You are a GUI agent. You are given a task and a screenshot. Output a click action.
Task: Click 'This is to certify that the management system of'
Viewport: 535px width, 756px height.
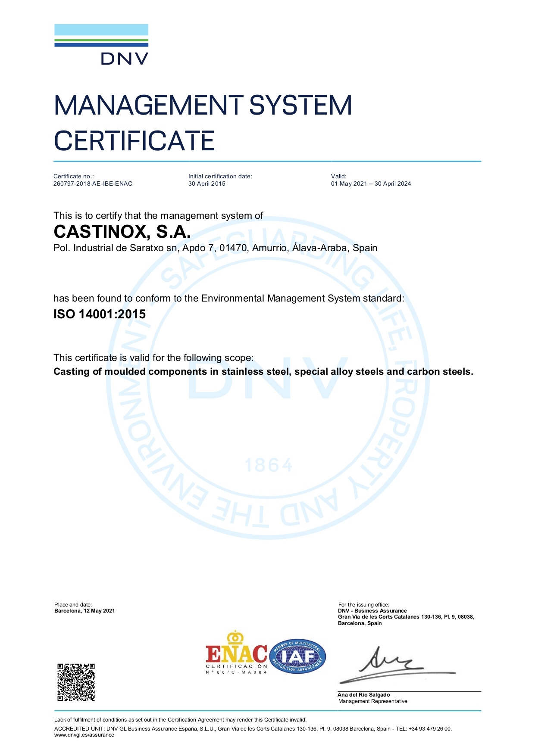pos(158,215)
